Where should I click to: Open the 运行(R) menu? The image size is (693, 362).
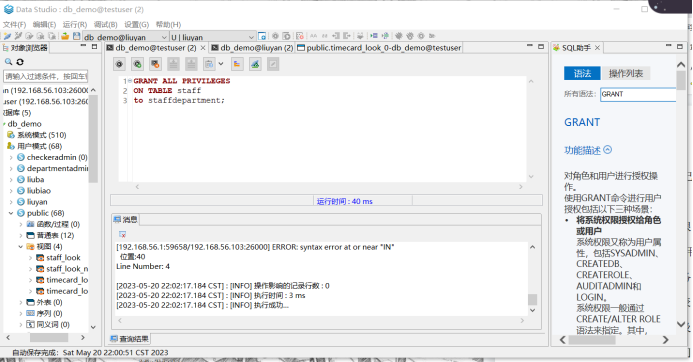[x=75, y=25]
